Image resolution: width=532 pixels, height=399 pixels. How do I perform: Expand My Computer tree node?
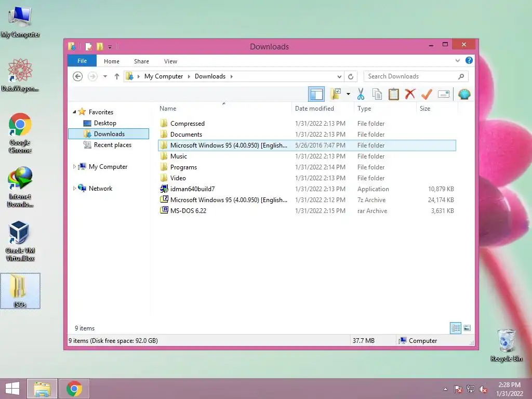pos(74,167)
